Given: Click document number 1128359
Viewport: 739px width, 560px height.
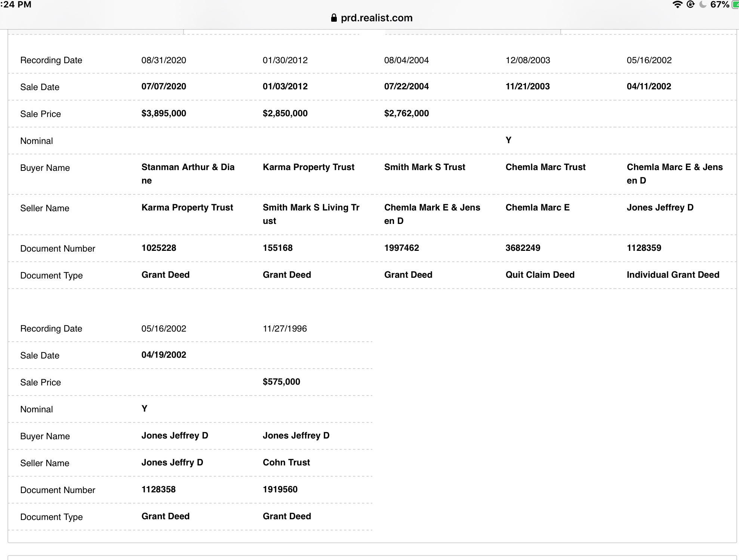Looking at the screenshot, I should (x=644, y=248).
